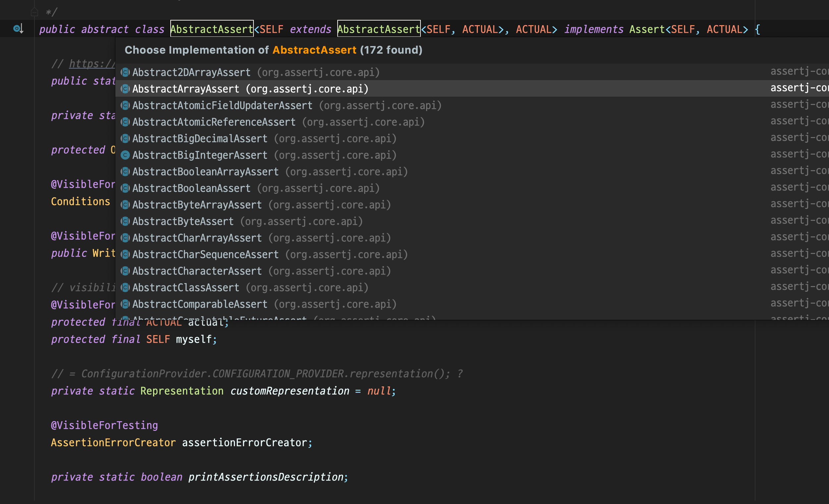Select AbstractCharacterAssert from the list

pos(197,271)
